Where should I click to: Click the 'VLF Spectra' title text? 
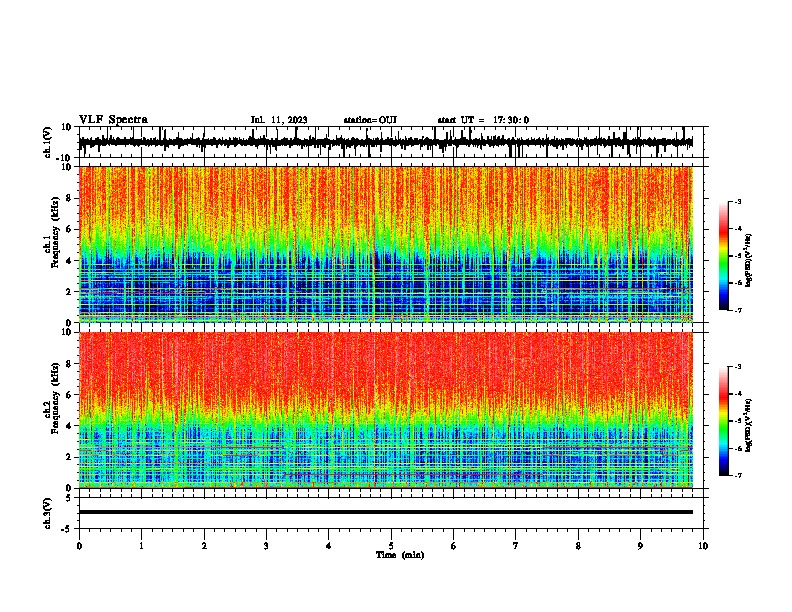113,120
